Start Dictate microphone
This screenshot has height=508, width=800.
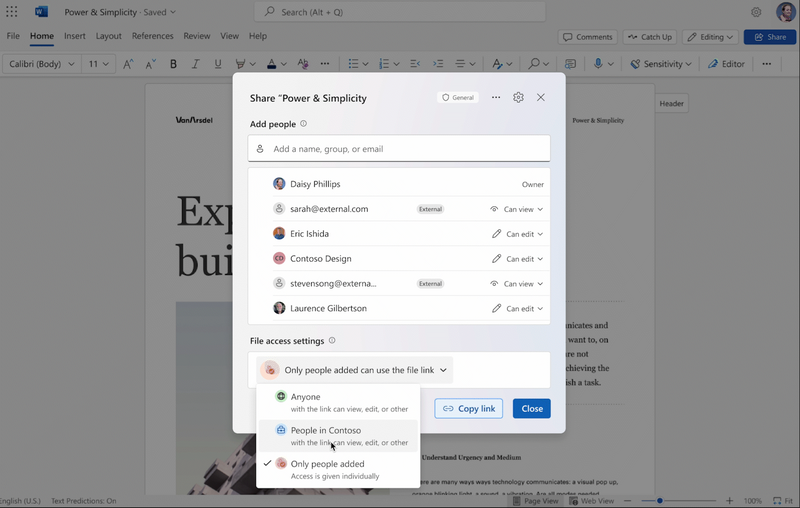pyautogui.click(x=598, y=64)
